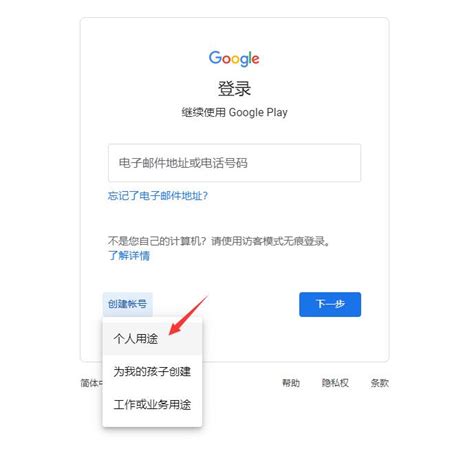474x451 pixels.
Task: Click the Google Play words in subtitle
Action: pos(258,112)
